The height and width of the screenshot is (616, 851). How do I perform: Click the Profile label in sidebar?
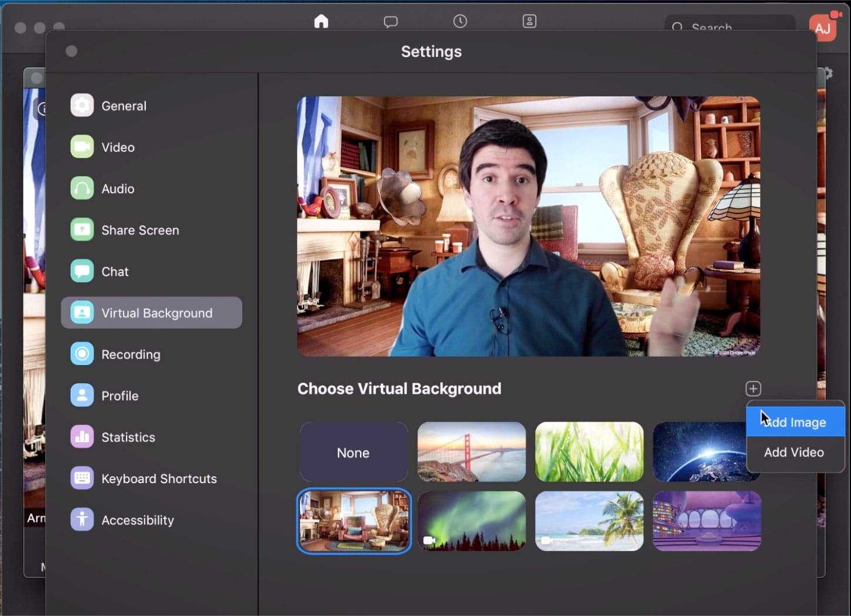[x=120, y=396]
